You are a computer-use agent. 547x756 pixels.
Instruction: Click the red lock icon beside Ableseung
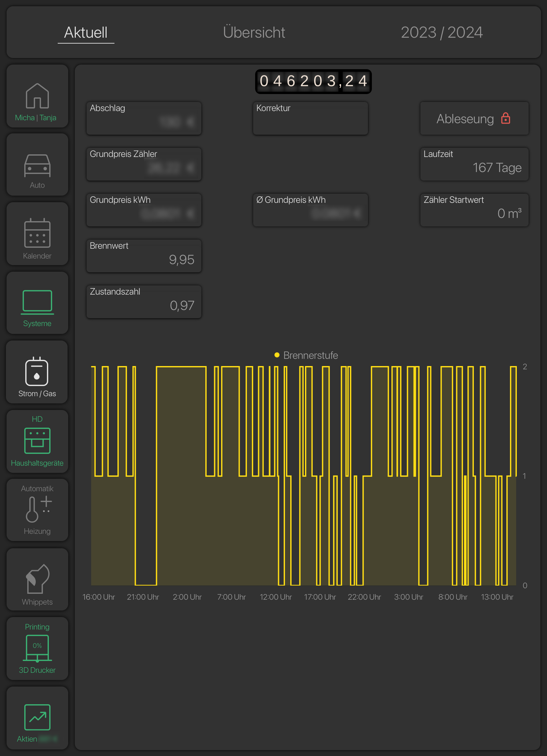tap(506, 118)
